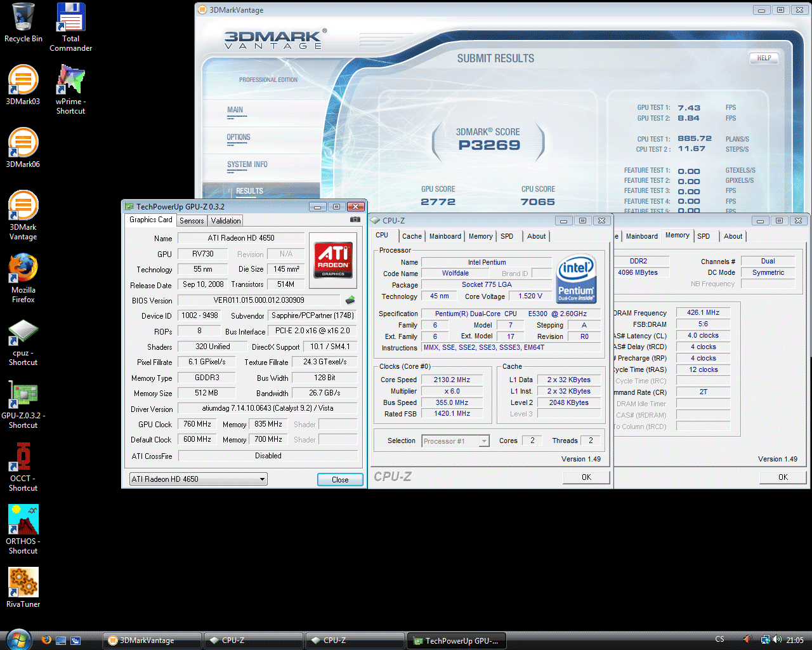Click the GPU-Z screenshot camera icon
Viewport: 812px width, 650px height.
pos(355,220)
